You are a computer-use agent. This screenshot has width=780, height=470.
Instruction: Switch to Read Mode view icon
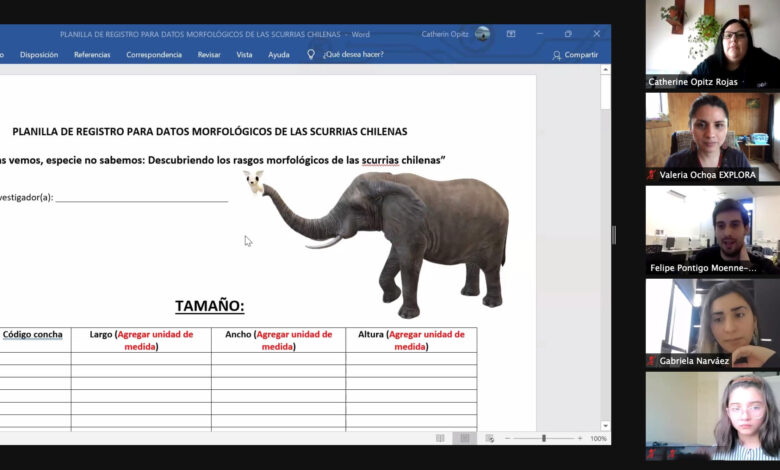pyautogui.click(x=440, y=438)
